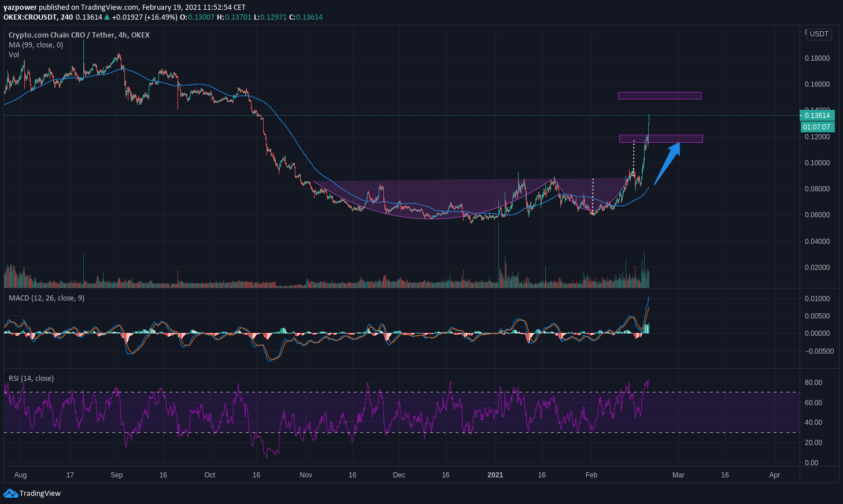Click the L:0.12971 low value in header
Screen dimensions: 843x504
pos(269,17)
